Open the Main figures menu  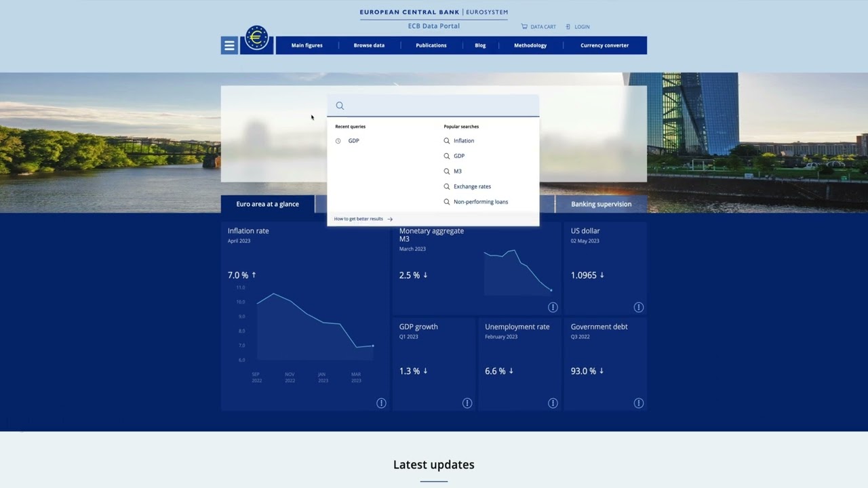307,45
